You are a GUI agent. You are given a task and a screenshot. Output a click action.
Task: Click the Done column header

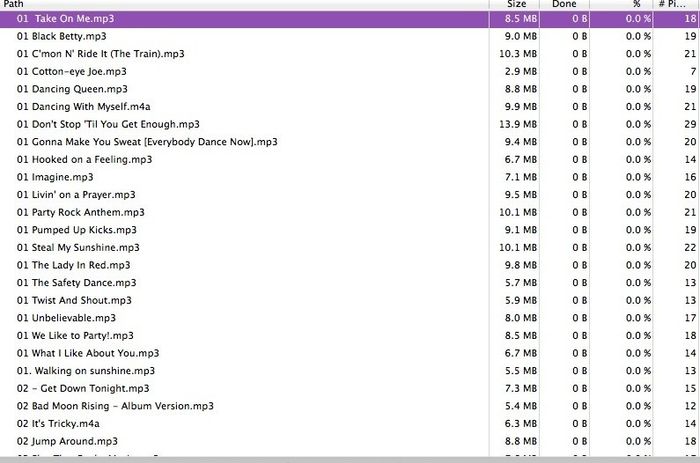[565, 4]
